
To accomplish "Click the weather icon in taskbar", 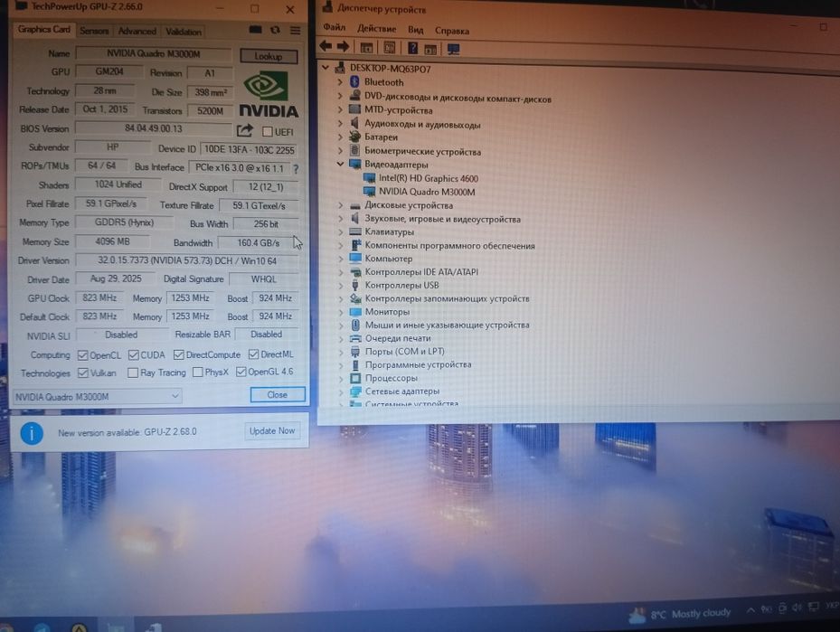I will click(637, 615).
